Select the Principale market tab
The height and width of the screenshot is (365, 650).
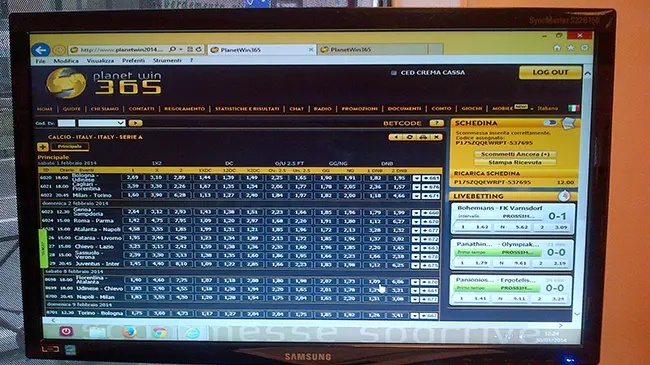(x=70, y=146)
